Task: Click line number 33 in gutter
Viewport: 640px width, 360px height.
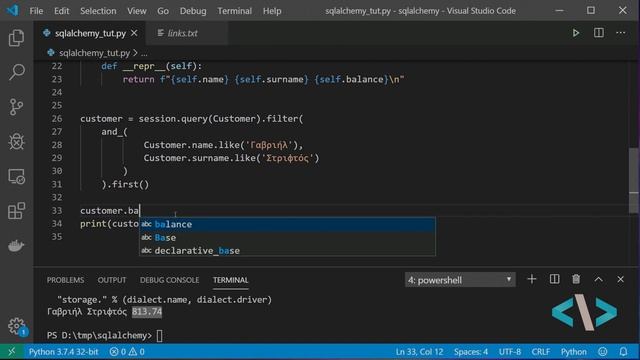Action: pyautogui.click(x=57, y=211)
